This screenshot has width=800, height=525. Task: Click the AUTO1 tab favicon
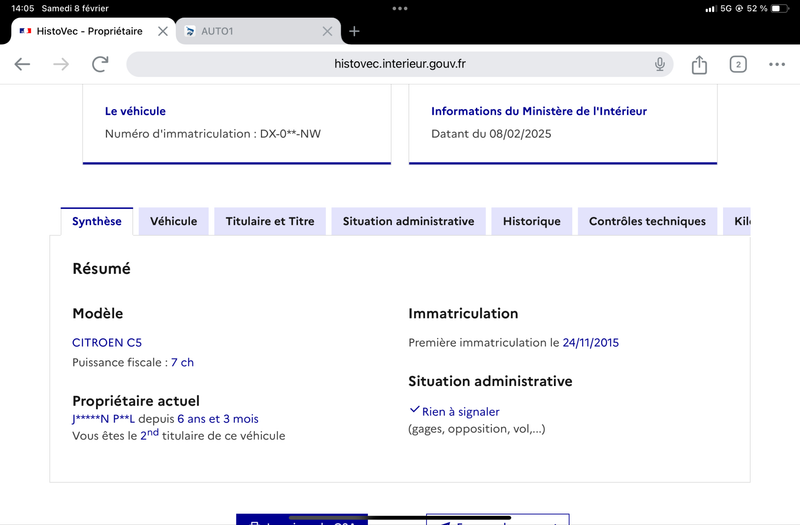190,32
